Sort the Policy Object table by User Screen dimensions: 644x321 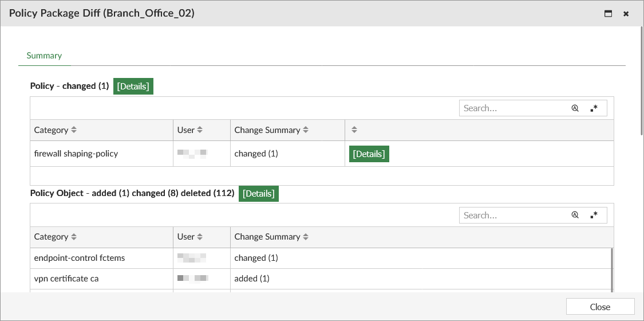(200, 237)
